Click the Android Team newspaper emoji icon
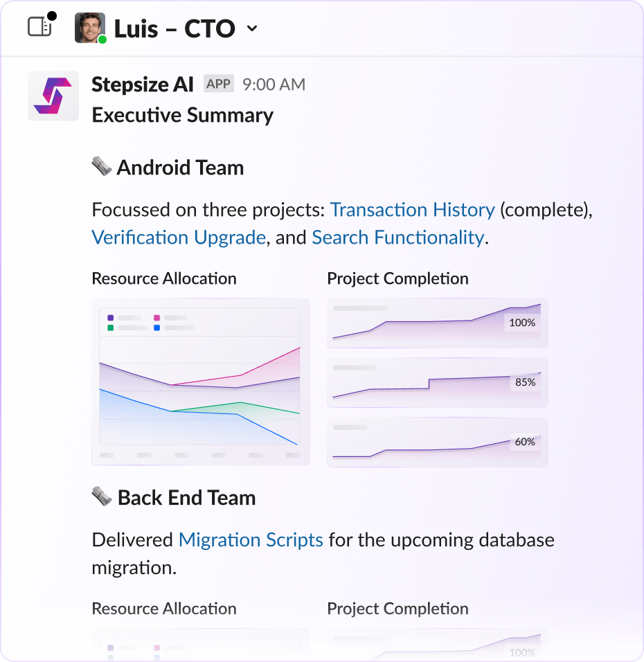This screenshot has height=662, width=644. [x=102, y=167]
